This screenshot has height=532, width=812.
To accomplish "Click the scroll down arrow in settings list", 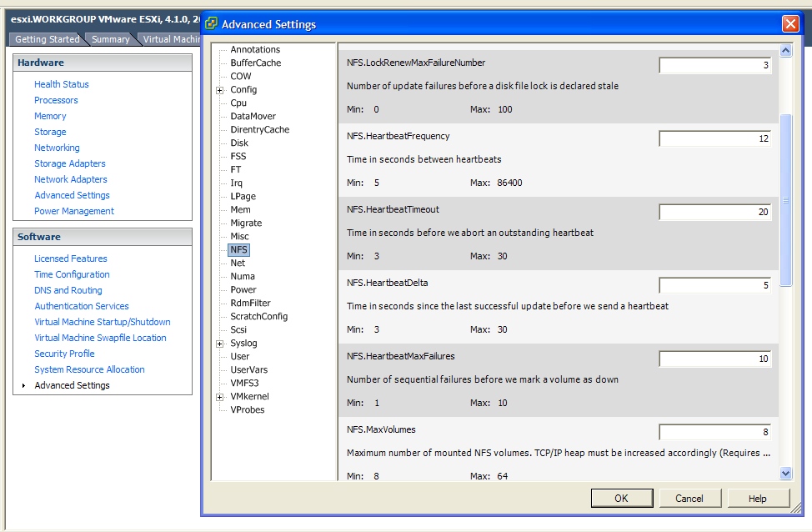I will pyautogui.click(x=785, y=473).
